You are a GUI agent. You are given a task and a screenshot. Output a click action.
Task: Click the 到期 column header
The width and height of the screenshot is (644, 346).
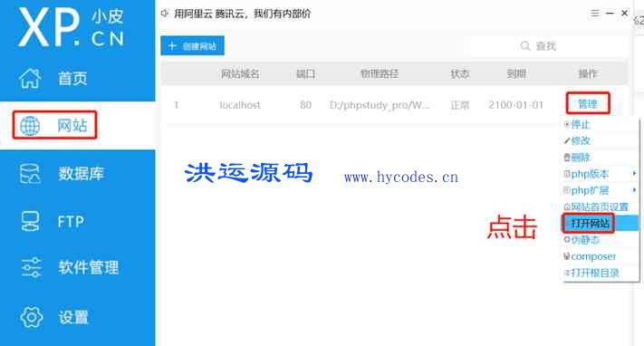(x=516, y=73)
